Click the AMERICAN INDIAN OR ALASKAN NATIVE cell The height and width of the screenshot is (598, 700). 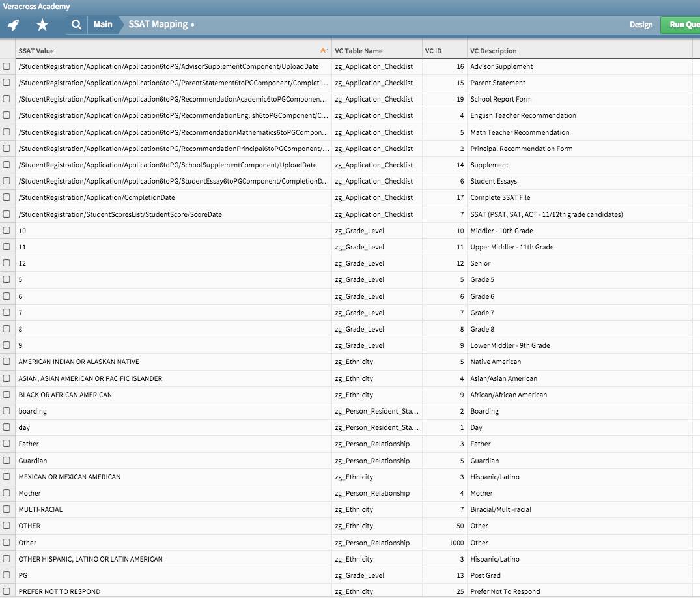click(x=79, y=362)
